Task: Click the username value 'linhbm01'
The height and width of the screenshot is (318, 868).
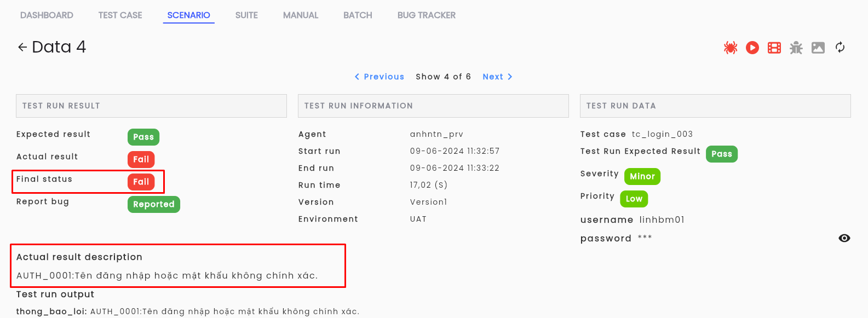Action: coord(662,220)
